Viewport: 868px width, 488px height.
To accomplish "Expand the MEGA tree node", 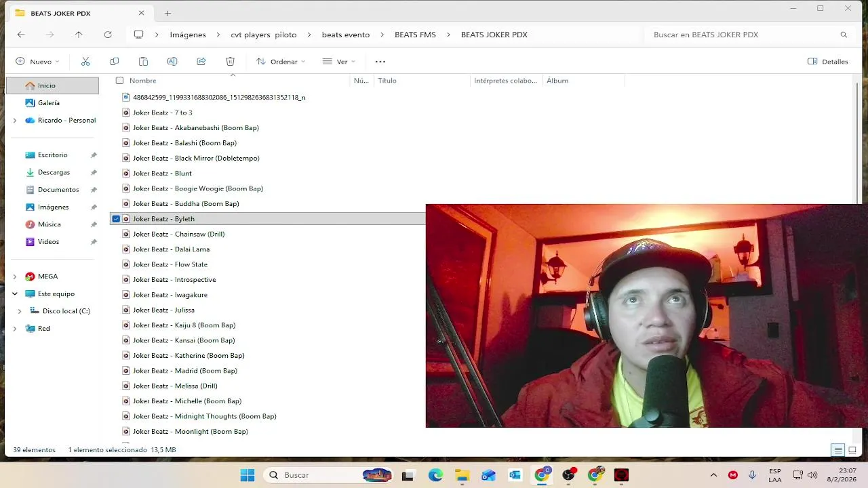I will (x=15, y=277).
